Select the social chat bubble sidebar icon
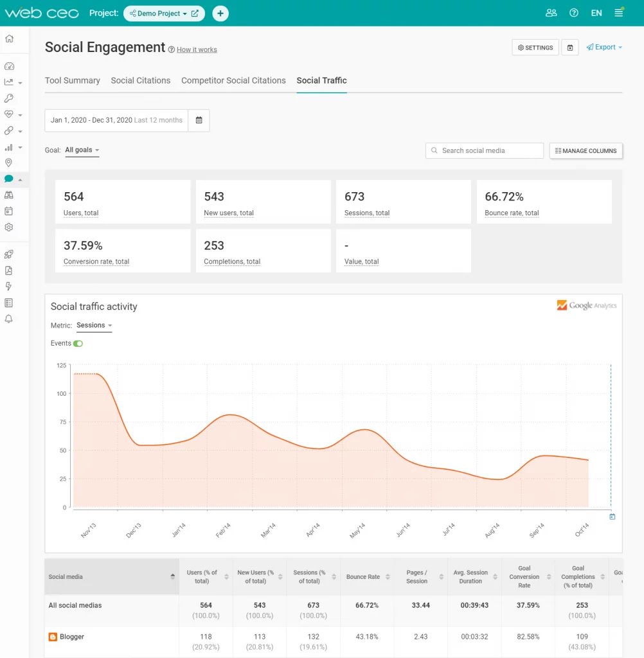Image resolution: width=644 pixels, height=658 pixels. (8, 179)
